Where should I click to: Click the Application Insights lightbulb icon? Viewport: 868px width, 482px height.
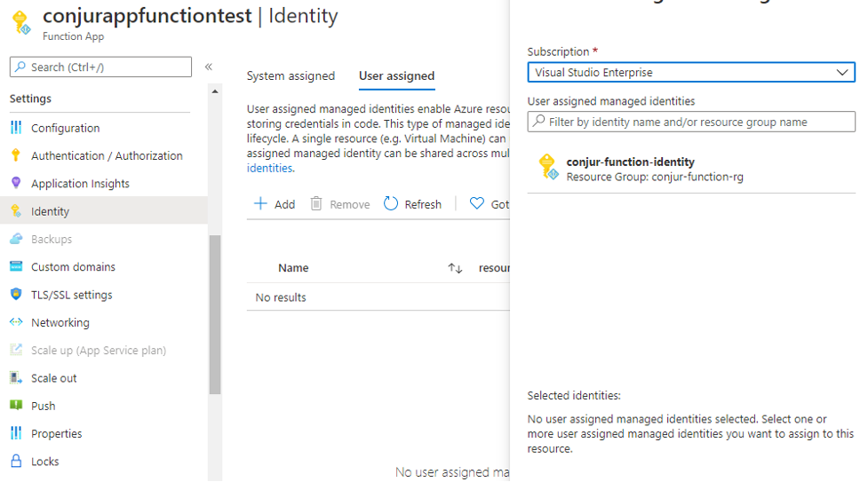point(15,183)
